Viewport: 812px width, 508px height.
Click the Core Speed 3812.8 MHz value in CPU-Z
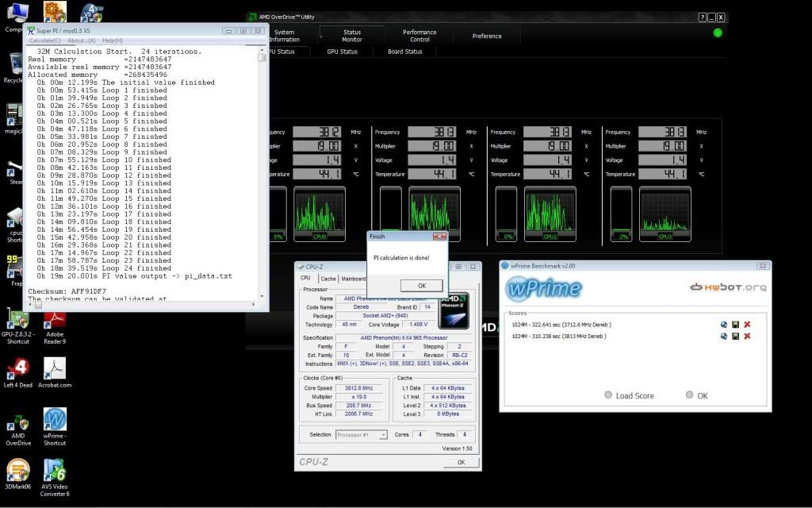(x=358, y=387)
